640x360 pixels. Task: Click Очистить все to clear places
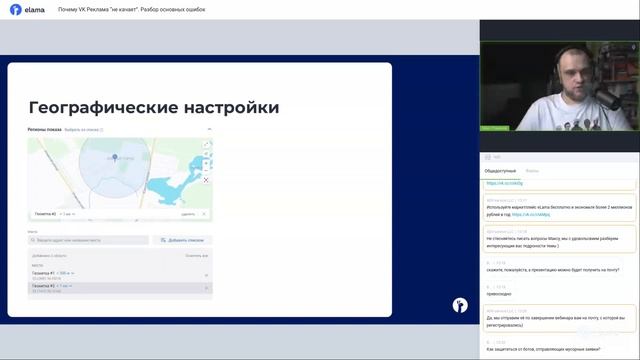(x=197, y=256)
